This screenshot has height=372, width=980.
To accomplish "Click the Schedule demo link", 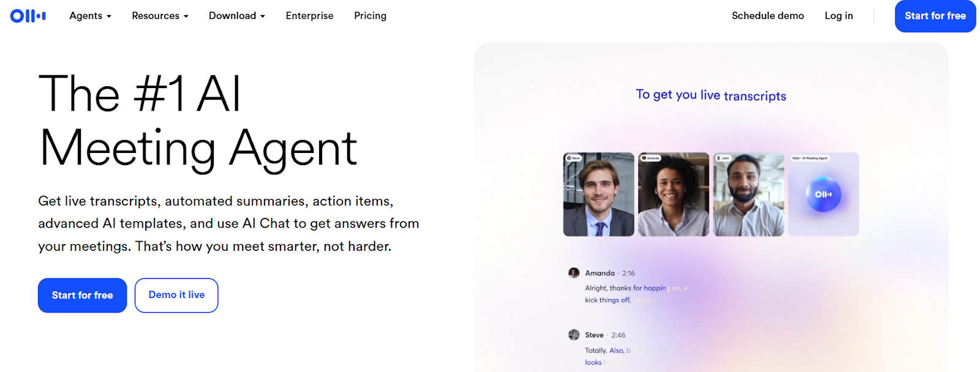I will tap(767, 16).
